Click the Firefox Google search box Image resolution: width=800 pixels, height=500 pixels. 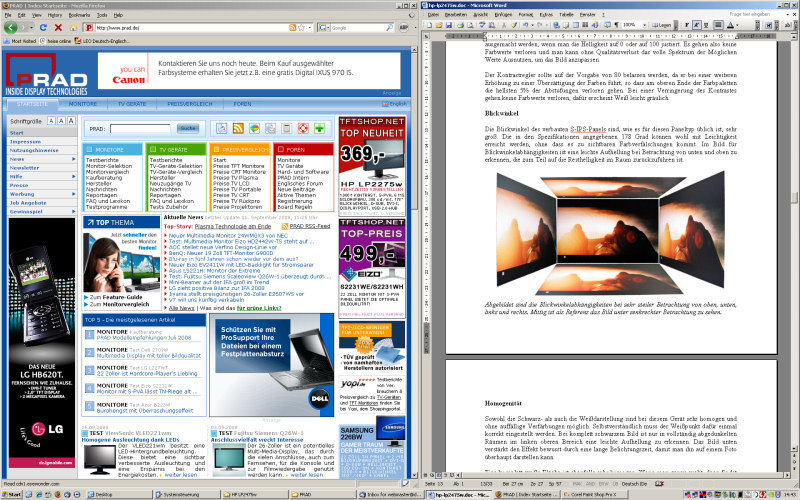click(x=357, y=28)
